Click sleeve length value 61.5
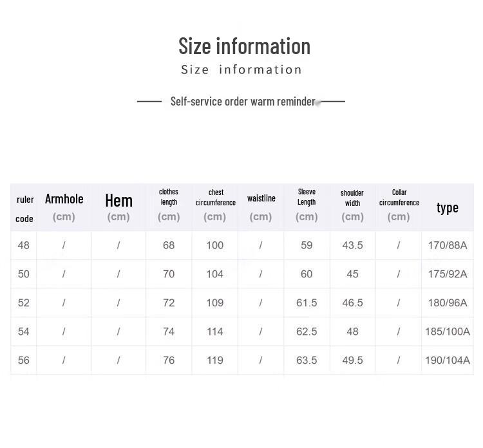Viewport: 483px width, 448px height. [x=307, y=303]
